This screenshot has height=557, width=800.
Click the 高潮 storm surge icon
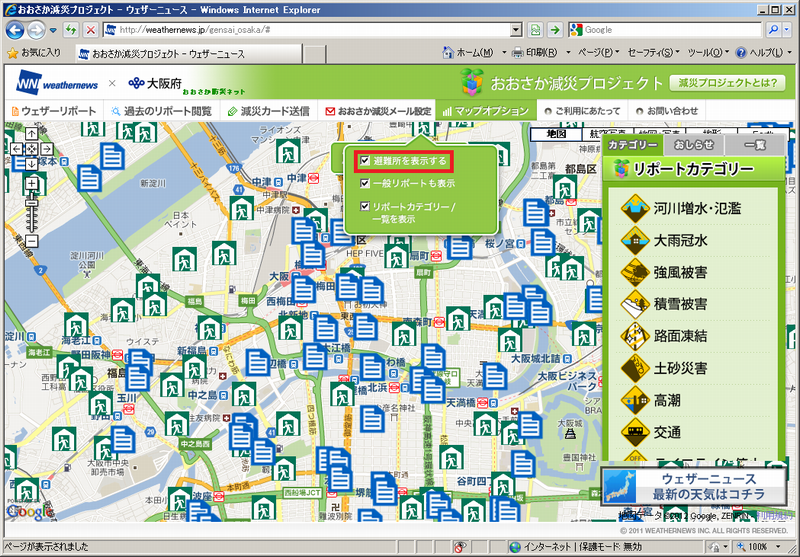click(x=635, y=401)
